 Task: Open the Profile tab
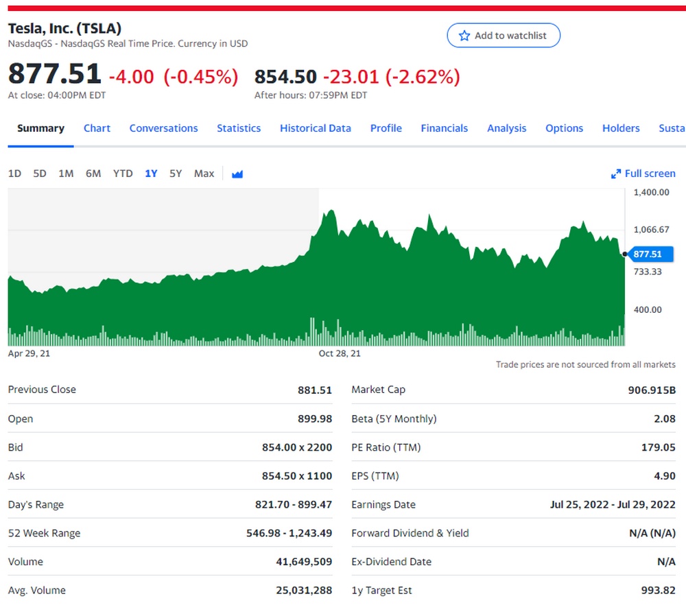386,128
